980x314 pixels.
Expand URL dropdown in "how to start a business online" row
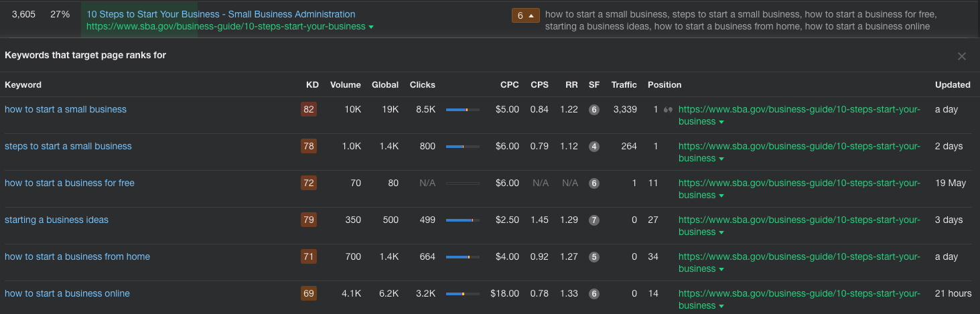pos(721,306)
